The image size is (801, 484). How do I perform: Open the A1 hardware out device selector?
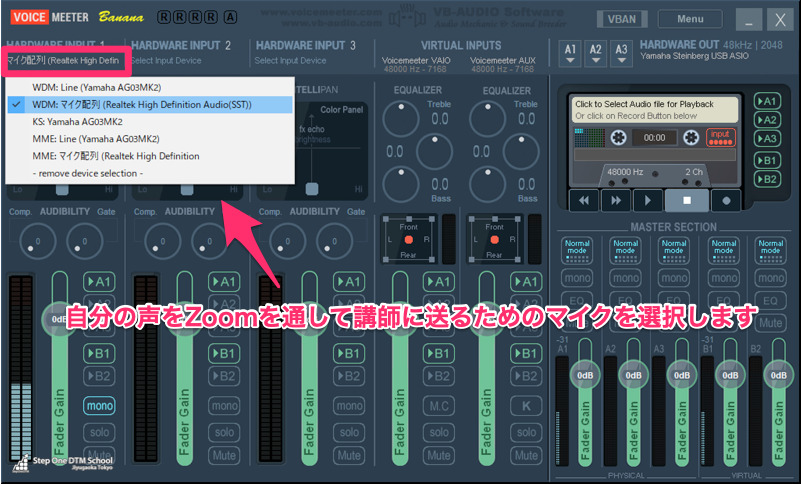(x=570, y=54)
